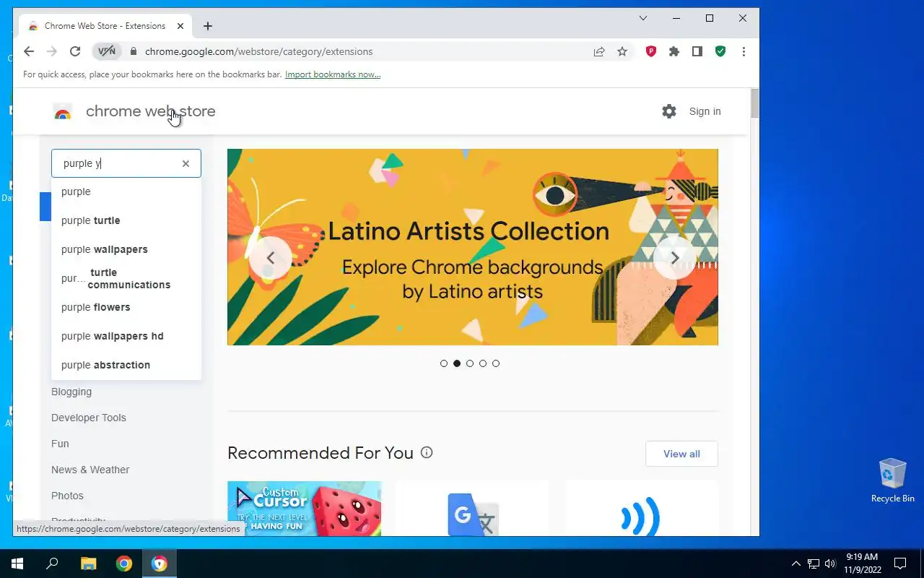Click Import bookmarks now link
The height and width of the screenshot is (578, 924).
(333, 74)
